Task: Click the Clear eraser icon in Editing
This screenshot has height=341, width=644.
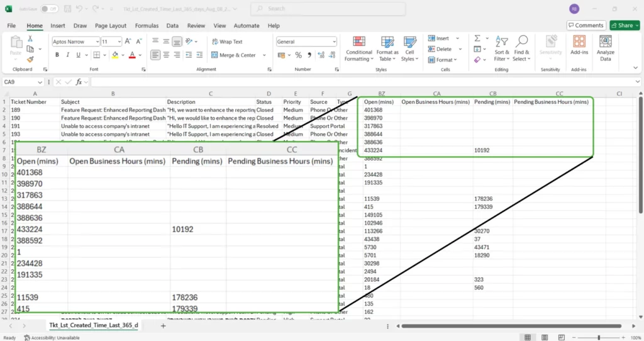Action: click(477, 60)
